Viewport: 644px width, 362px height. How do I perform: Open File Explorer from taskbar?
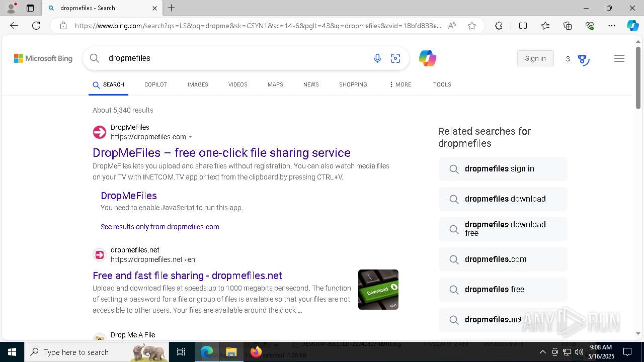[231, 352]
